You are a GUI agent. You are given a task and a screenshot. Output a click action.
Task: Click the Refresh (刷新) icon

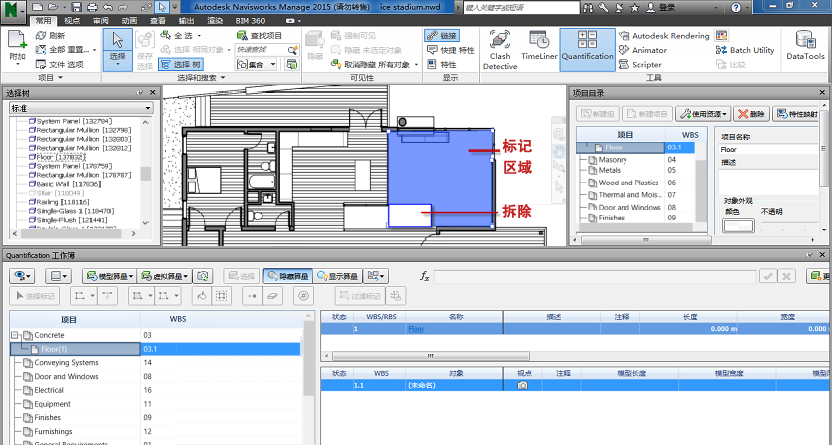[x=41, y=36]
